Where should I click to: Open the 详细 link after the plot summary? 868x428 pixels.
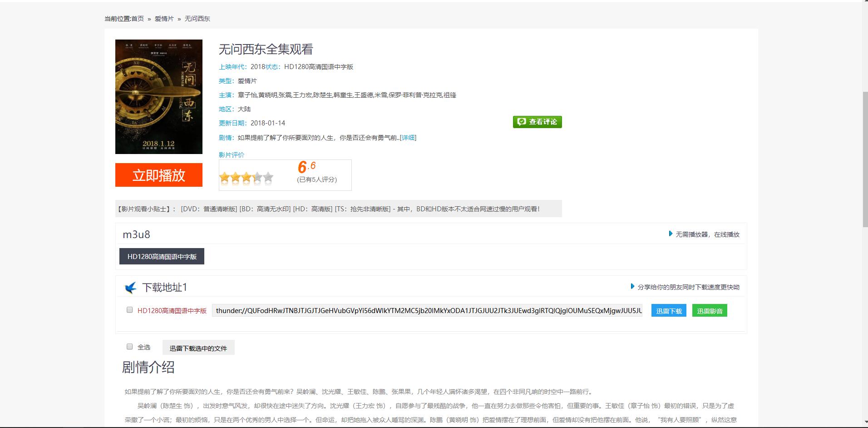pos(408,137)
